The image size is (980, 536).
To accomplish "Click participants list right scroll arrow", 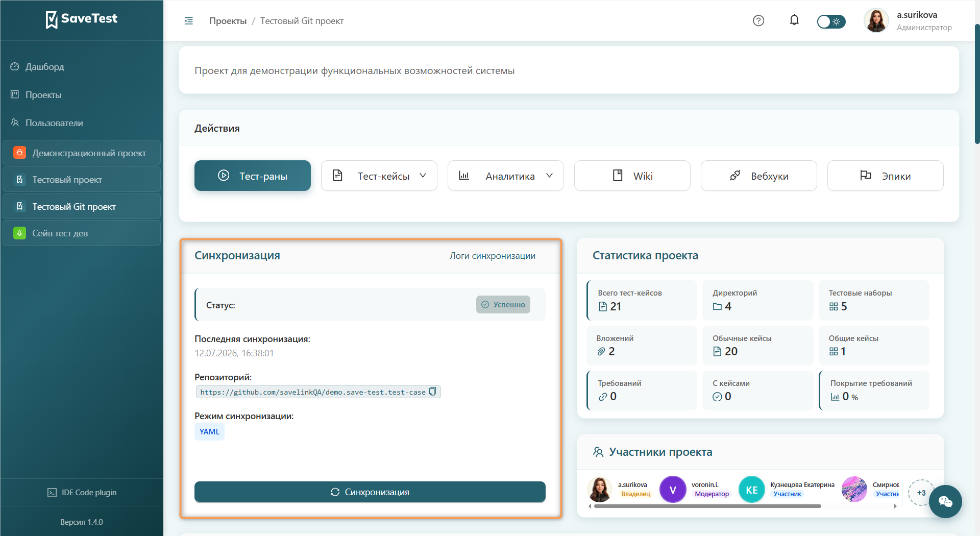I will click(895, 506).
